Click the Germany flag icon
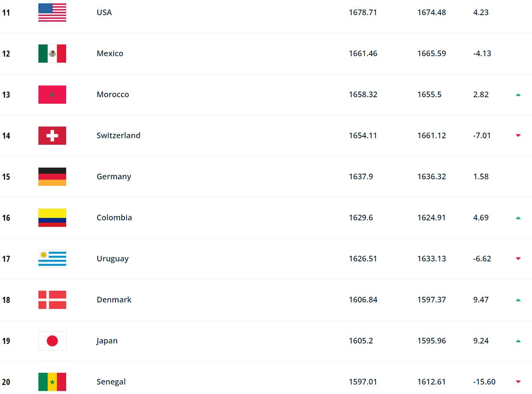The image size is (532, 394). tap(52, 177)
